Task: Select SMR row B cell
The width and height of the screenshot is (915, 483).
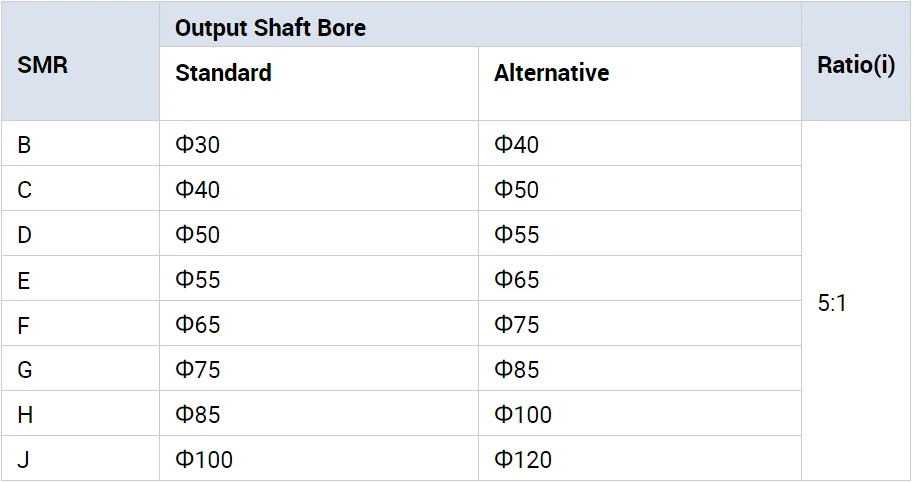Action: coord(80,144)
